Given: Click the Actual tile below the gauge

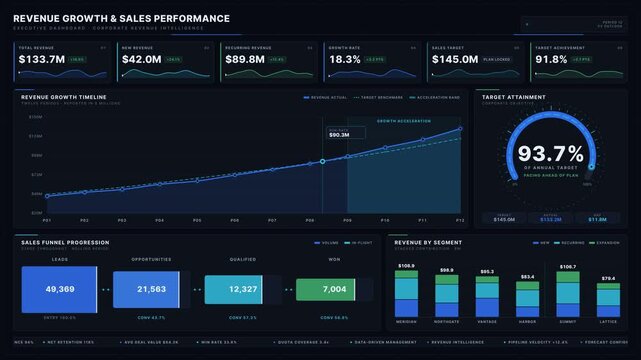Looking at the screenshot, I should click(x=551, y=218).
